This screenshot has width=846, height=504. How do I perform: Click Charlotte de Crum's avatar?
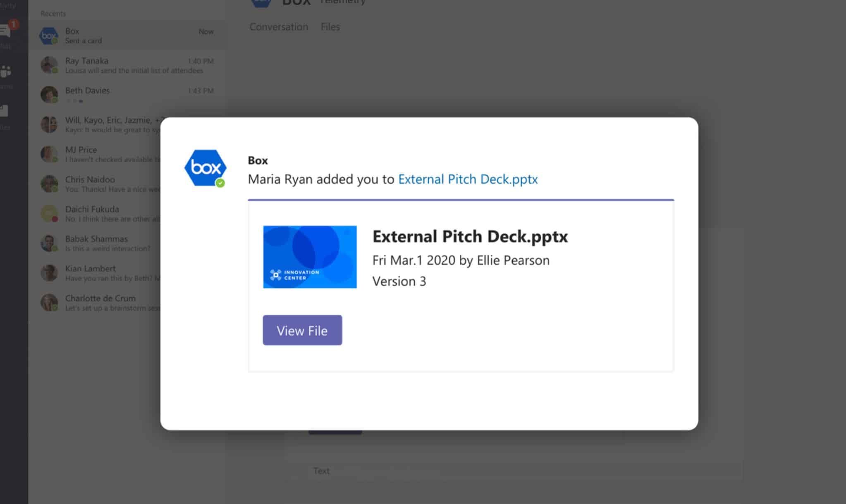(49, 303)
